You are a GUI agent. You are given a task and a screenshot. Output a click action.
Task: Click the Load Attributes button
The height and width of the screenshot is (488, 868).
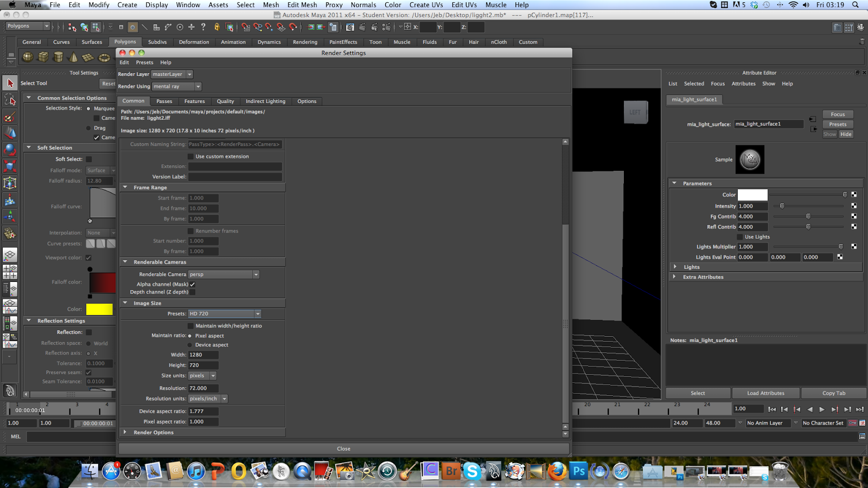tap(765, 393)
